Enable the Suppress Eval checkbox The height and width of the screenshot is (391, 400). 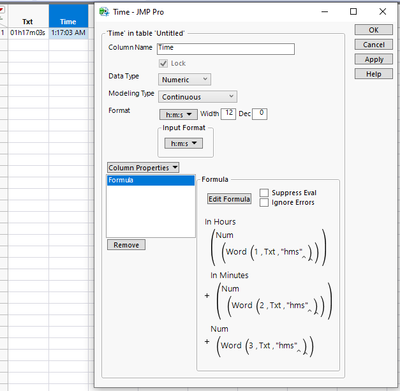264,193
